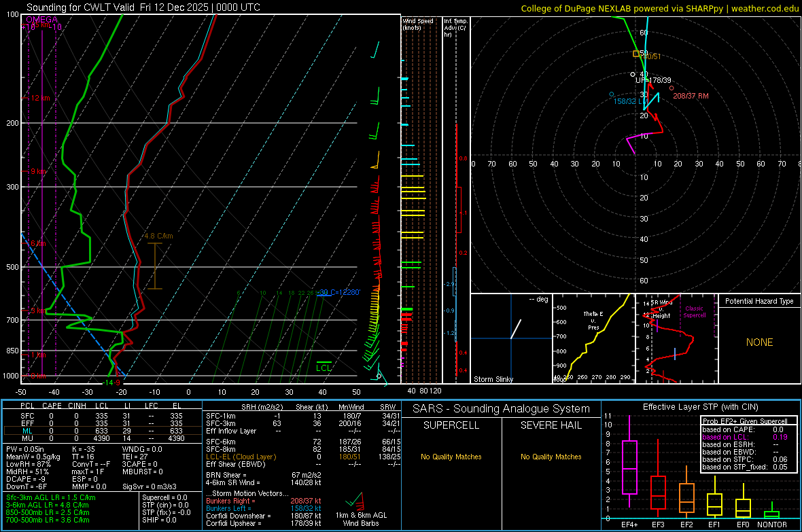This screenshot has width=802, height=532.
Task: Click the 'Wind Speed (knots)' panel header
Action: [418, 24]
